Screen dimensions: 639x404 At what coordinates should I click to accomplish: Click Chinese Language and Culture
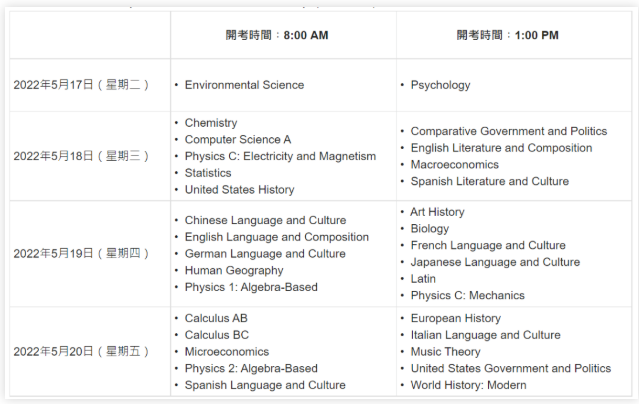coord(265,220)
